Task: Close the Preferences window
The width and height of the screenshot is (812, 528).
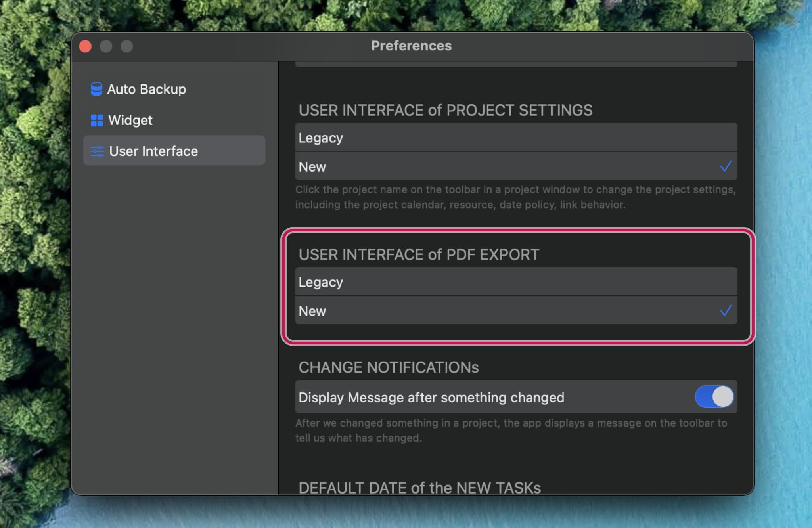Action: [x=86, y=46]
